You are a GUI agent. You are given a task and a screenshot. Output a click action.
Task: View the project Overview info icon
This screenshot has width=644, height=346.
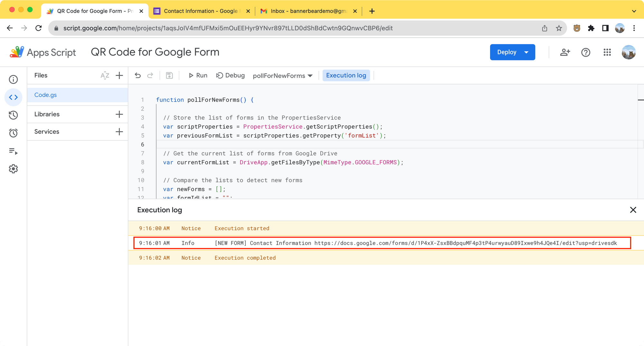(13, 79)
